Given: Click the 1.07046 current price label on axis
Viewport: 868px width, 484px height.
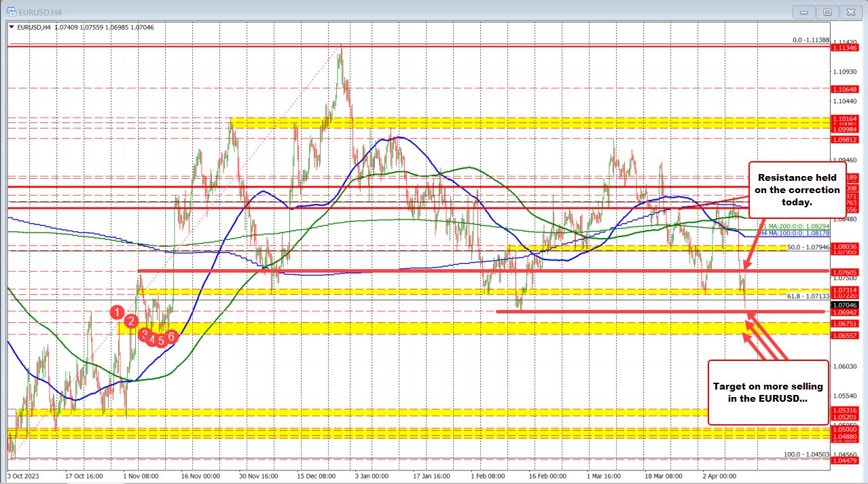Looking at the screenshot, I should pyautogui.click(x=845, y=306).
